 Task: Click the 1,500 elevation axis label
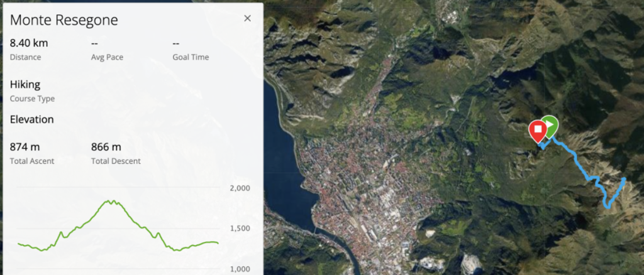(x=240, y=229)
